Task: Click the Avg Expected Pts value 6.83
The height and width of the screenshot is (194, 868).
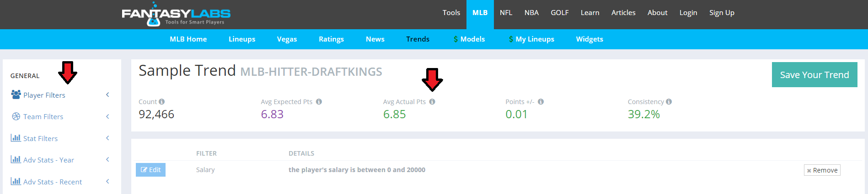Action: [x=272, y=114]
